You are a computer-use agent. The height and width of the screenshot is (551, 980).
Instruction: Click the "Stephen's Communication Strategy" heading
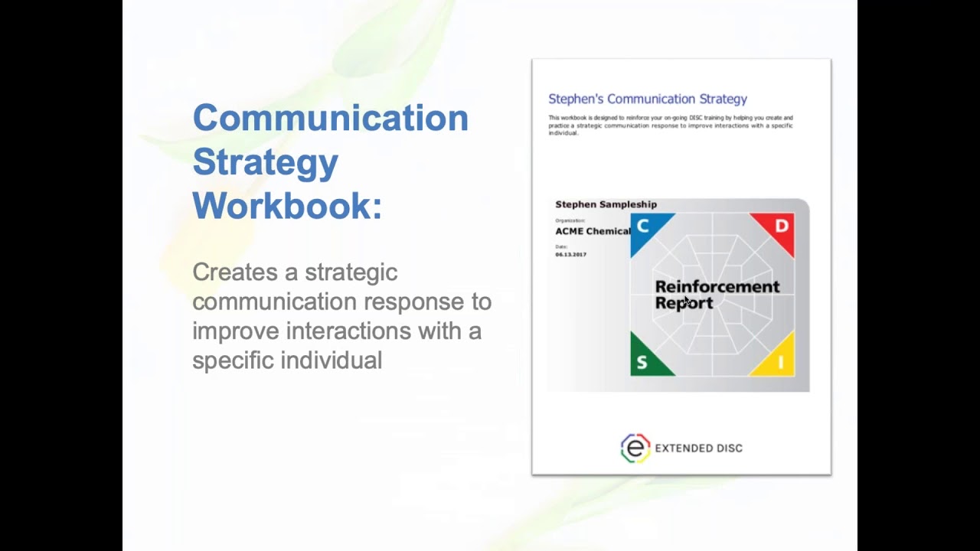click(x=648, y=99)
